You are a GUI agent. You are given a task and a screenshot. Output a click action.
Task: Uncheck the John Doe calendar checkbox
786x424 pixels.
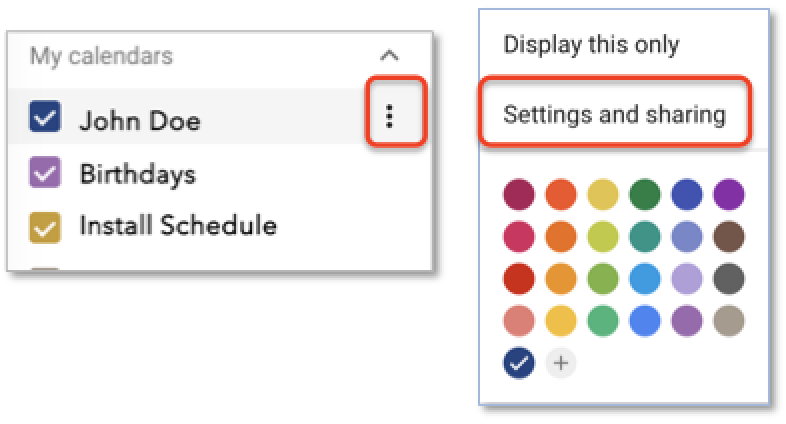tap(45, 117)
